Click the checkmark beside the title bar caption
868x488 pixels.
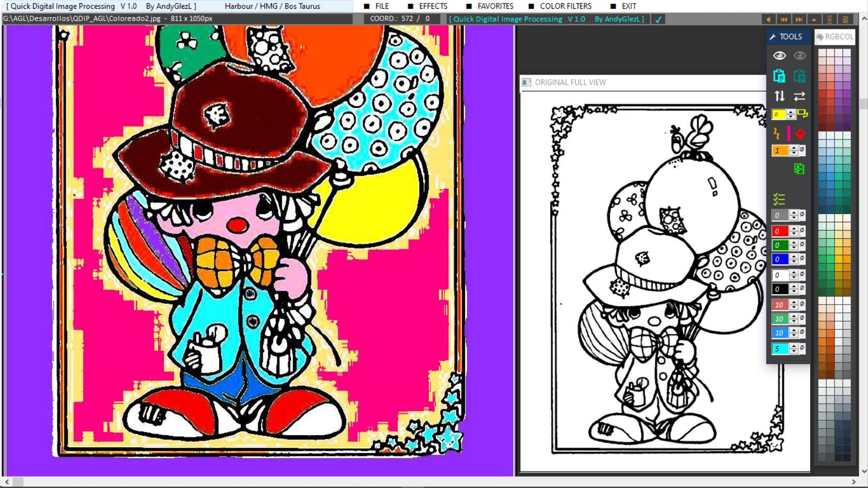point(657,19)
